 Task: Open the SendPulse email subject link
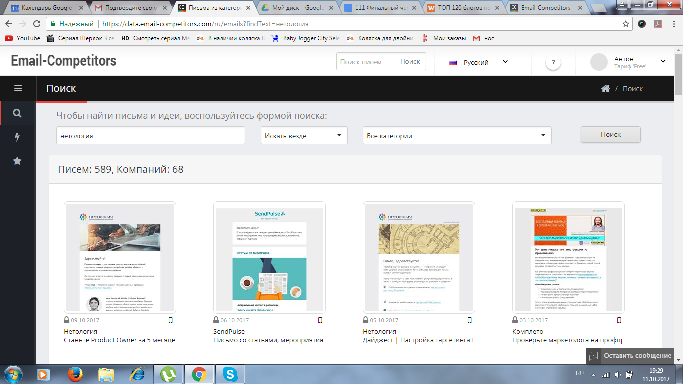(268, 340)
